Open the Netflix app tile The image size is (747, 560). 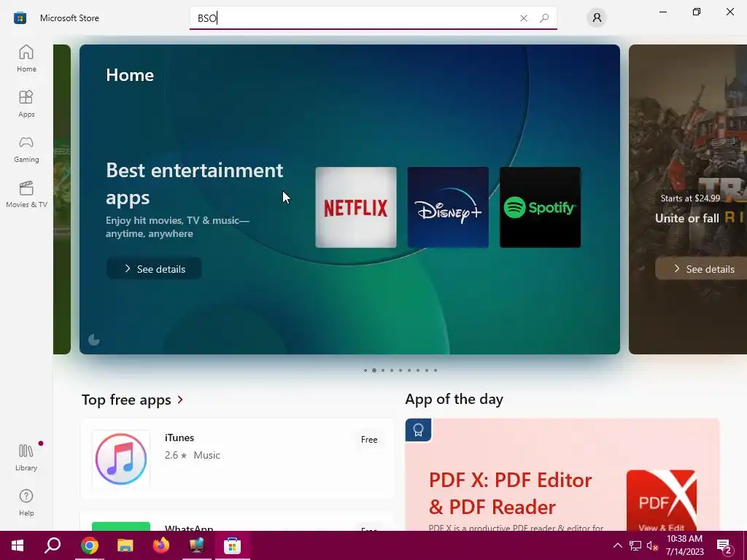pyautogui.click(x=356, y=207)
